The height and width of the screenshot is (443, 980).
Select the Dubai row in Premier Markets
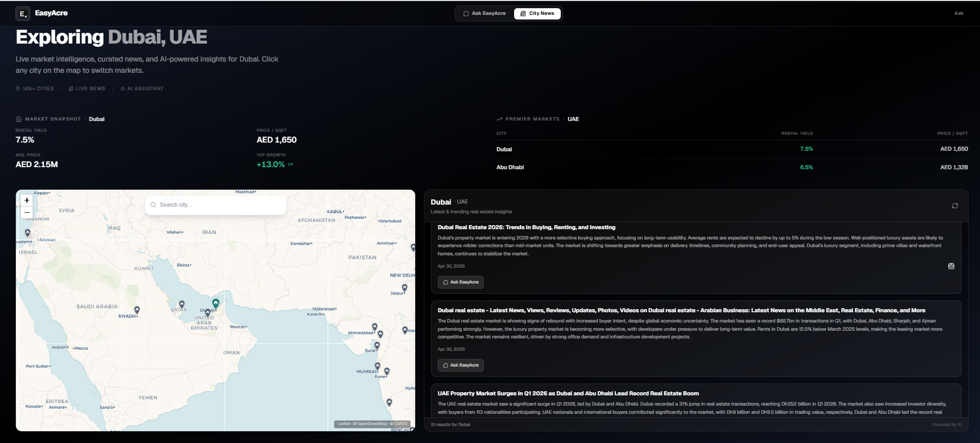pyautogui.click(x=732, y=149)
